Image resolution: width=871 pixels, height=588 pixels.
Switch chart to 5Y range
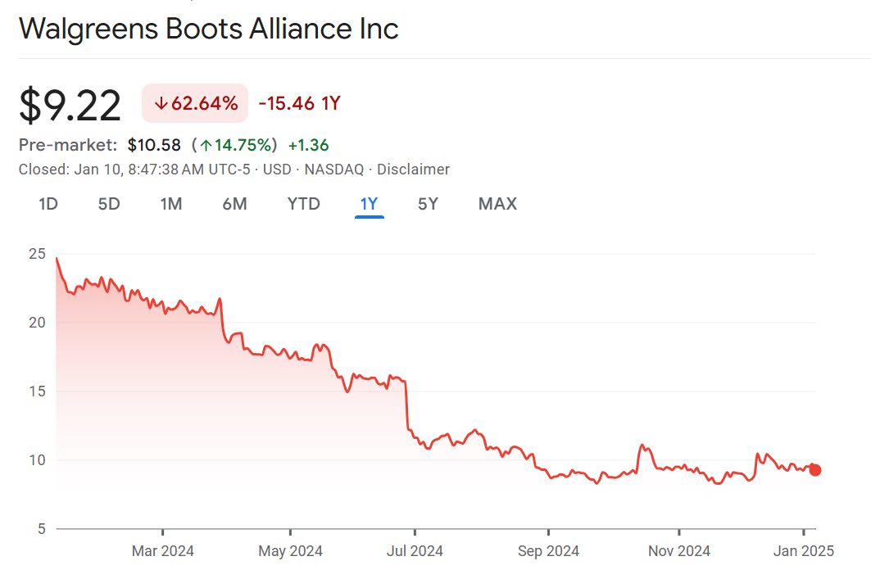point(428,204)
